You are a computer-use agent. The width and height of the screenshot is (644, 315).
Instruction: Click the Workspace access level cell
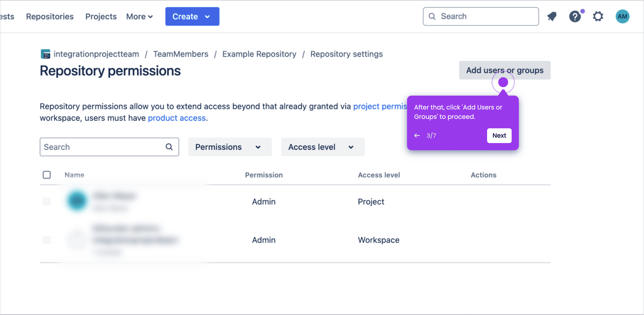click(379, 240)
